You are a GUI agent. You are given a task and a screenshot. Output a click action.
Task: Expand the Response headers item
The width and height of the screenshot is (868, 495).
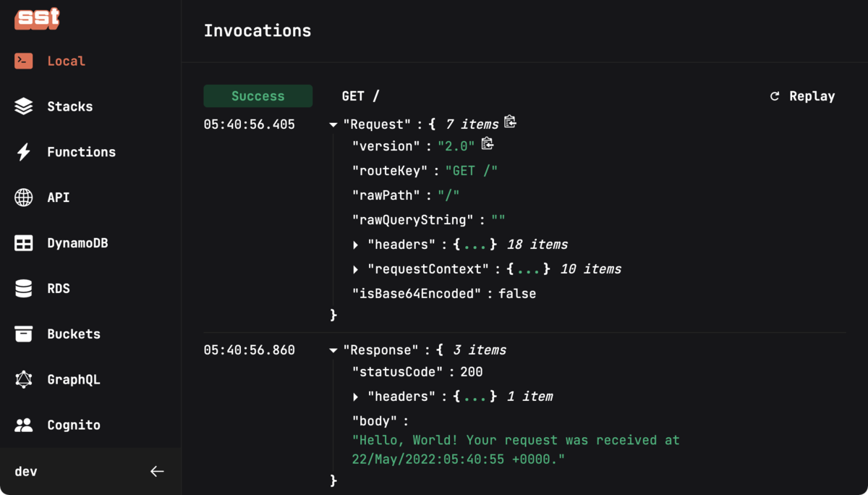[355, 396]
